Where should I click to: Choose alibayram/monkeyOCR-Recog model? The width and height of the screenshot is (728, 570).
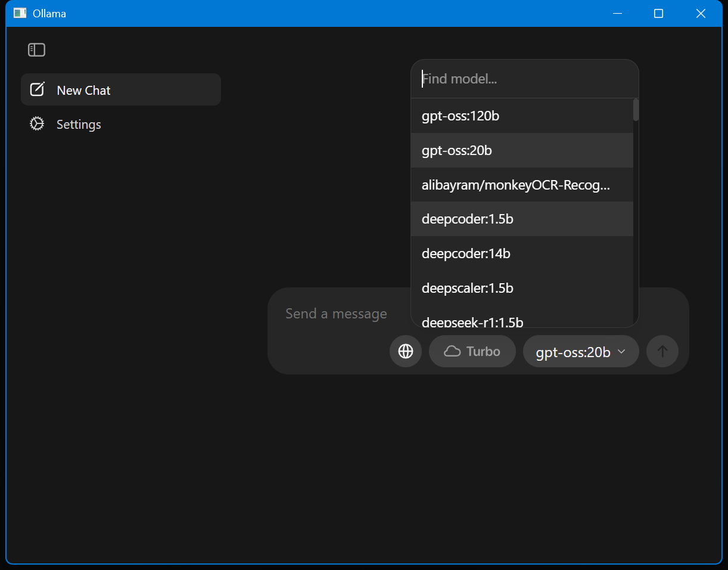point(522,185)
